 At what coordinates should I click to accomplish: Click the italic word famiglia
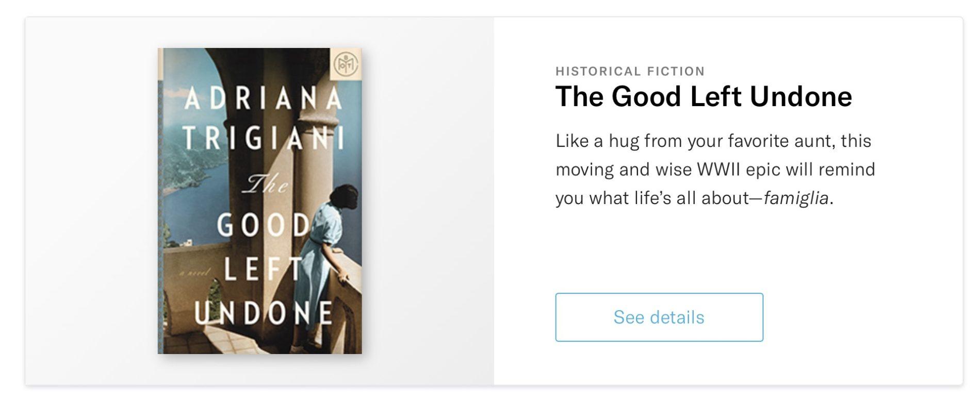[x=795, y=198]
